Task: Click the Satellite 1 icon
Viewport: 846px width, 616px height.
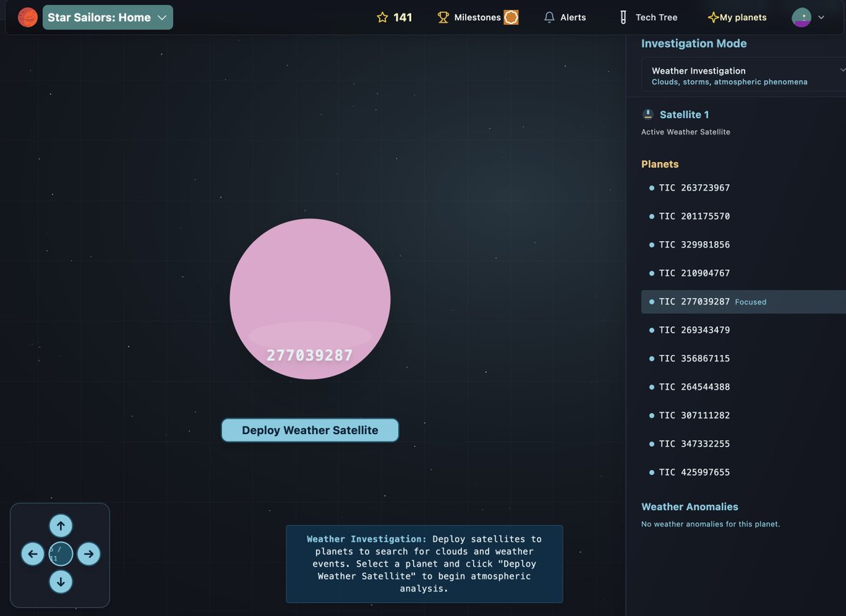Action: tap(648, 114)
